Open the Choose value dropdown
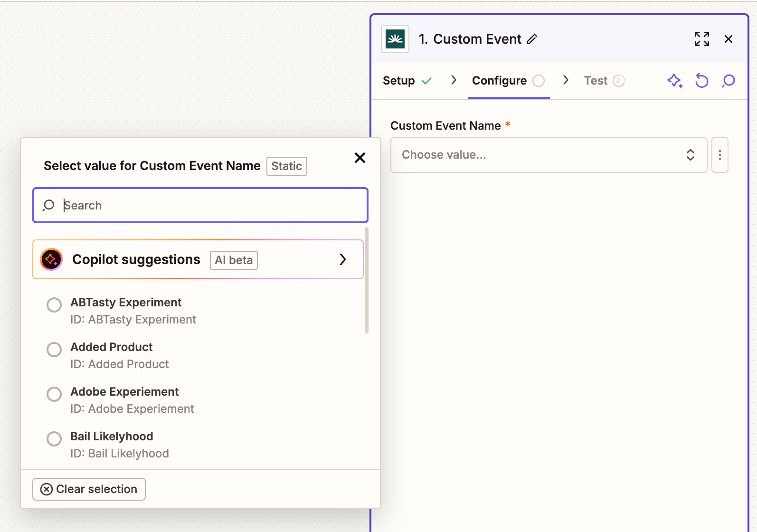 [x=548, y=155]
